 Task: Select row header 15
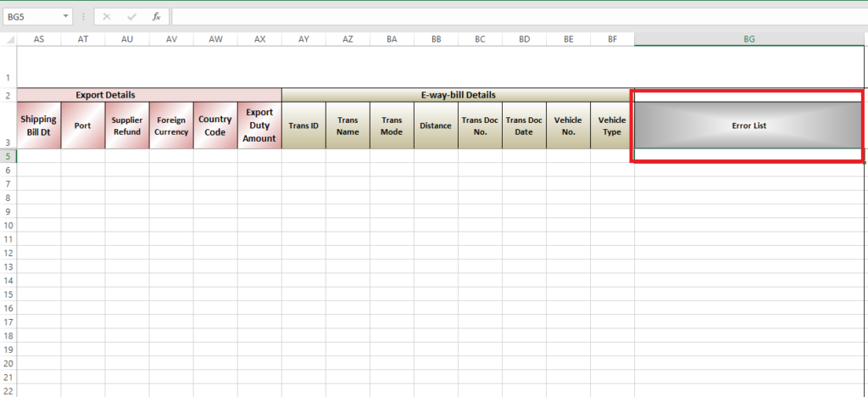point(8,294)
